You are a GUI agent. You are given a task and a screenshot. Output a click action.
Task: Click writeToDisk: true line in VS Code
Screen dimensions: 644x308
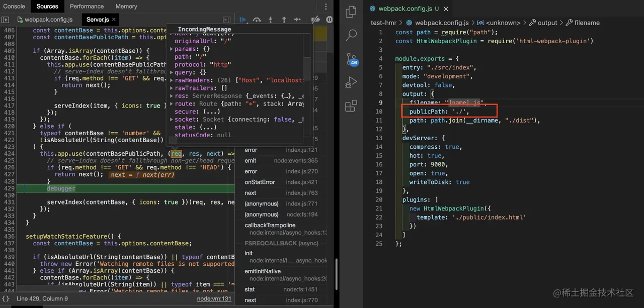pos(439,182)
